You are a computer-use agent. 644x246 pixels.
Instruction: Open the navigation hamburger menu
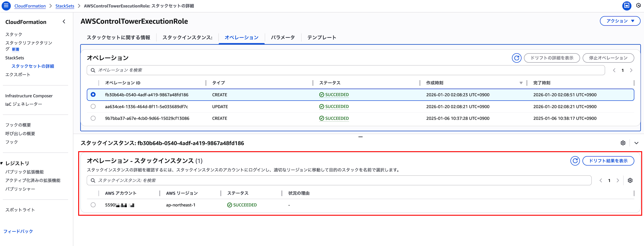coord(6,6)
